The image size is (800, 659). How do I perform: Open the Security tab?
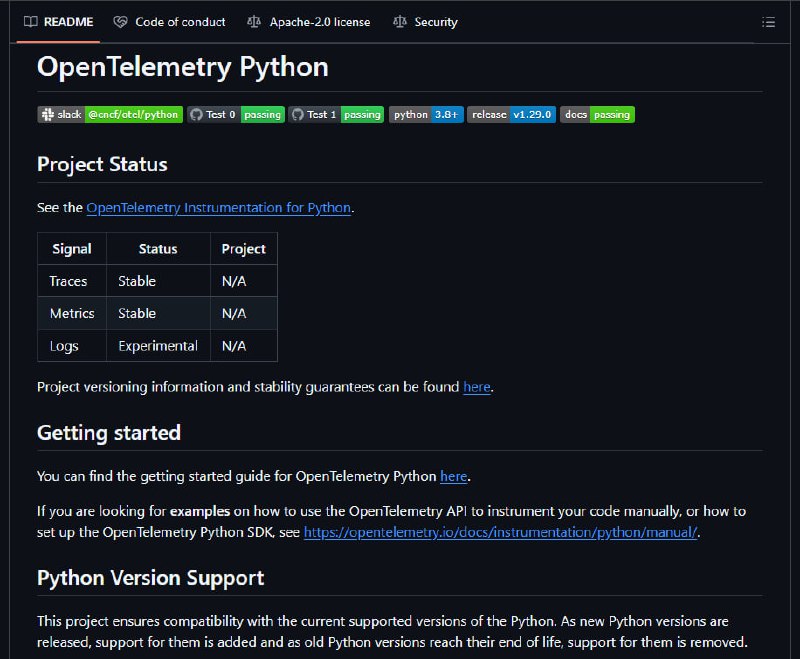tap(426, 22)
